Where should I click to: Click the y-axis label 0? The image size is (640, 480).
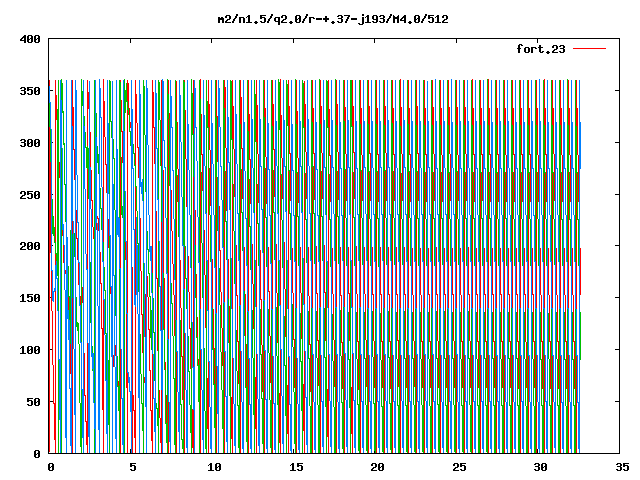pos(37,453)
